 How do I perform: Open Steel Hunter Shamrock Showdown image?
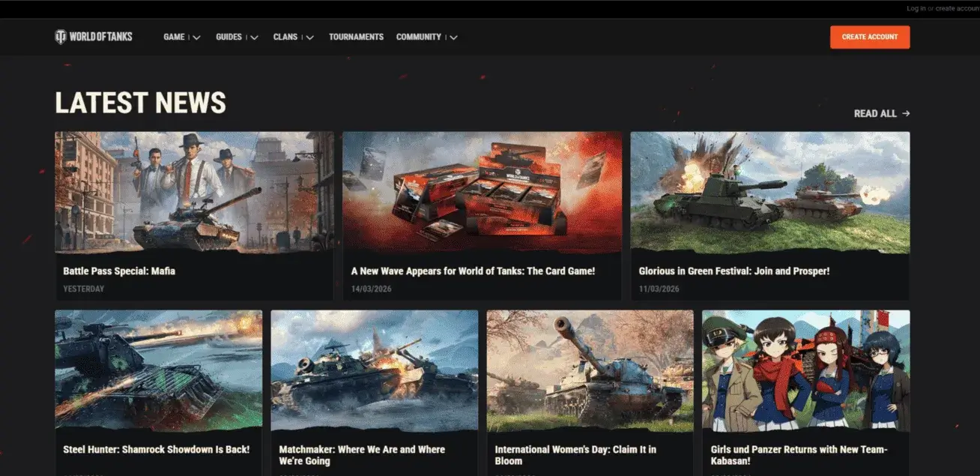coord(159,371)
